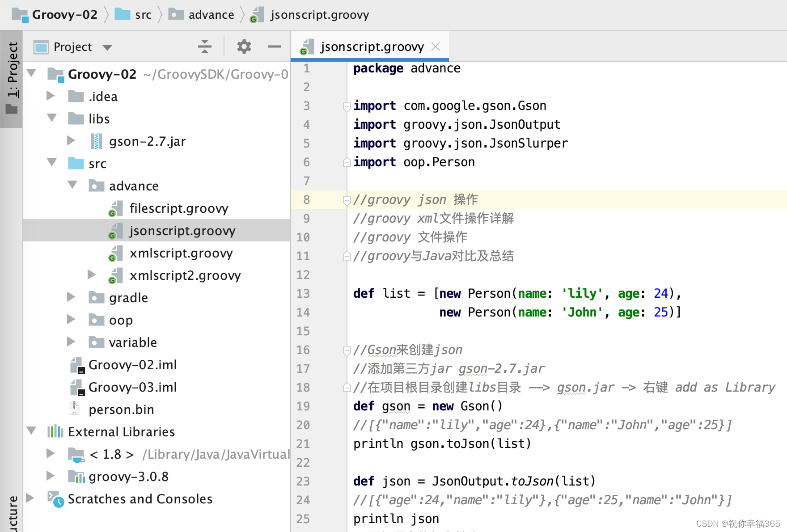Click line number 13 in the editor gutter

pyautogui.click(x=303, y=293)
